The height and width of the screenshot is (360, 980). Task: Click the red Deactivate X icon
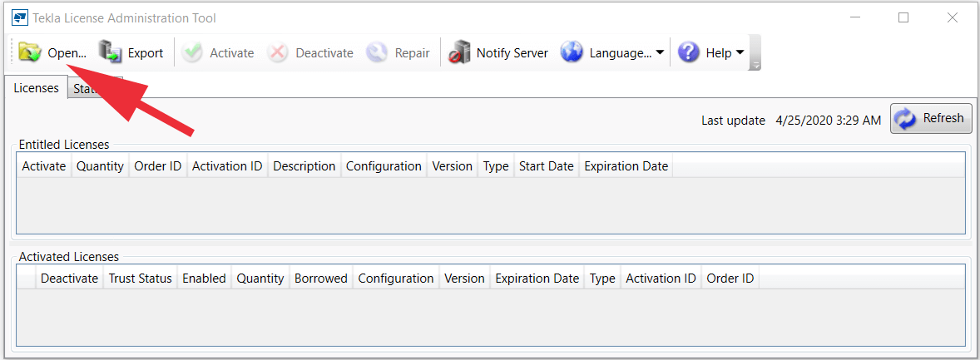(x=278, y=53)
